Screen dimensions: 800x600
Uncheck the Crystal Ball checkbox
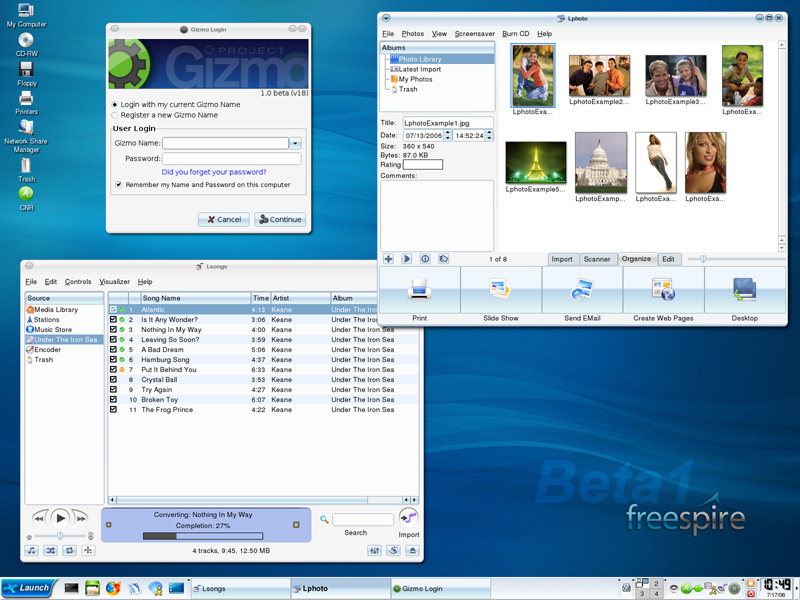[113, 379]
